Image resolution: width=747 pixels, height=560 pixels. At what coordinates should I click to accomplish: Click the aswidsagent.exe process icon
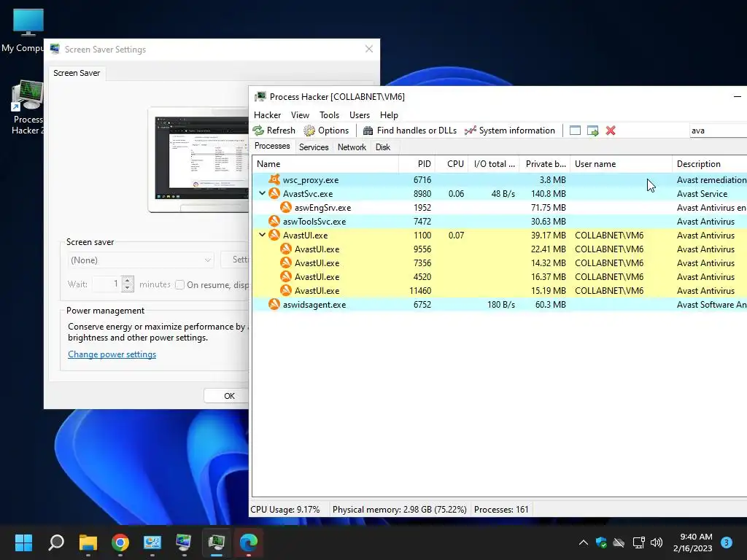(x=274, y=304)
